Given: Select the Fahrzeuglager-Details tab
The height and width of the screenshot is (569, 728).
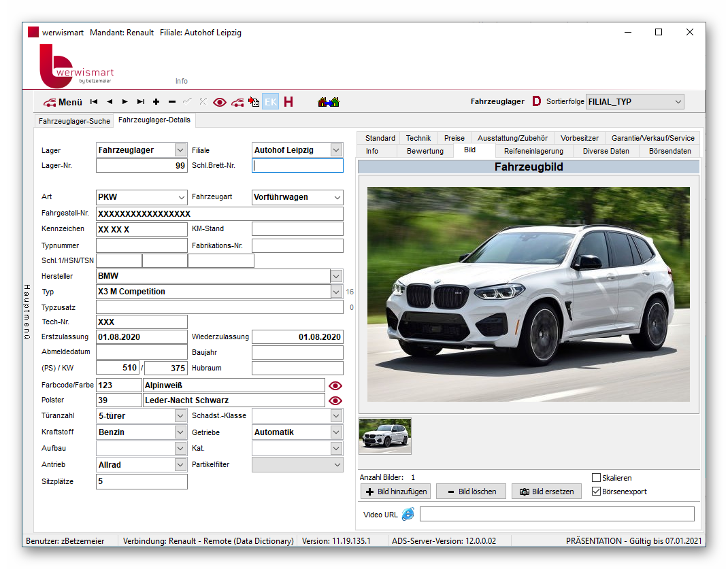Looking at the screenshot, I should tap(154, 120).
